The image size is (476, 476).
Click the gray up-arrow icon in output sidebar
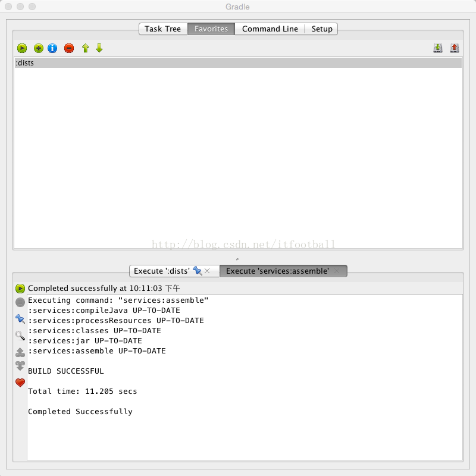coord(20,352)
